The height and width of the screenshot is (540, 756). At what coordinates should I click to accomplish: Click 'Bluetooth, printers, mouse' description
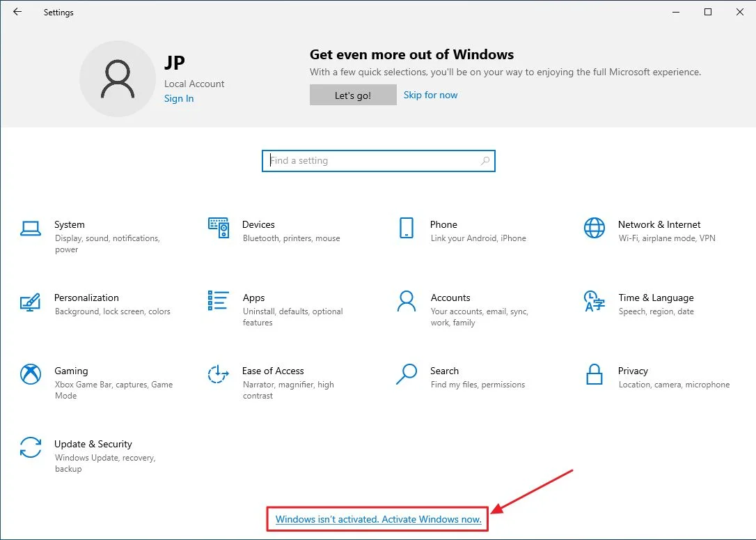coord(291,238)
